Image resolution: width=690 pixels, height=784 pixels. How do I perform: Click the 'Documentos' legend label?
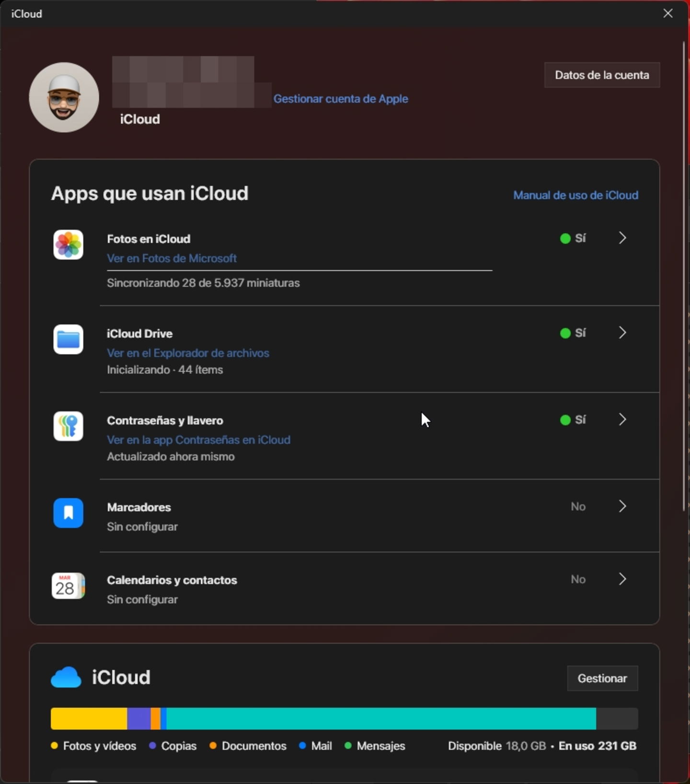[x=254, y=746]
